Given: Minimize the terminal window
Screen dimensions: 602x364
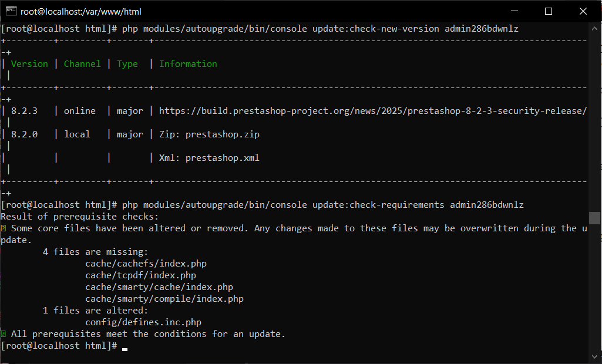Looking at the screenshot, I should (514, 11).
